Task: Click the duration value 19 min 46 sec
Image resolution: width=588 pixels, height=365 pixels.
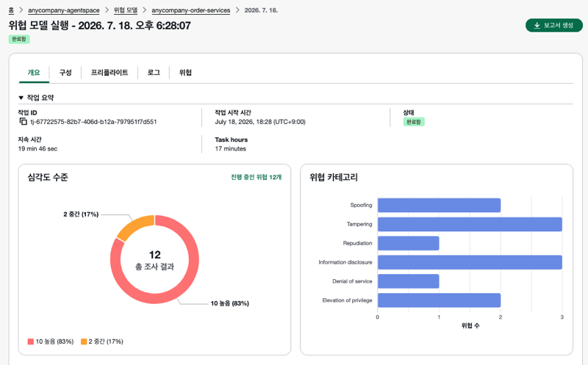Action: pyautogui.click(x=38, y=149)
